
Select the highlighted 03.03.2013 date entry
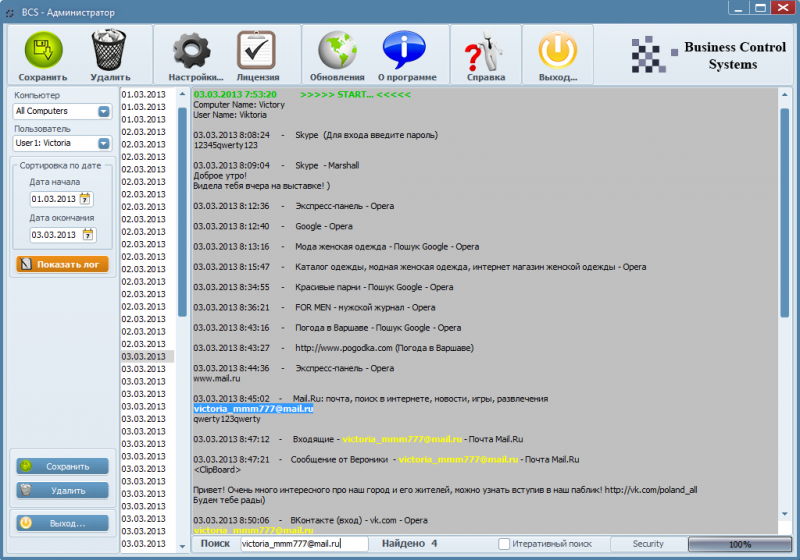coord(147,357)
